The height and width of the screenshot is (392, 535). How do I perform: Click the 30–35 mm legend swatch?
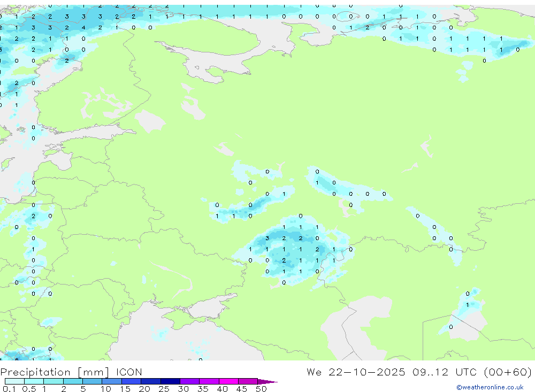click(190, 381)
